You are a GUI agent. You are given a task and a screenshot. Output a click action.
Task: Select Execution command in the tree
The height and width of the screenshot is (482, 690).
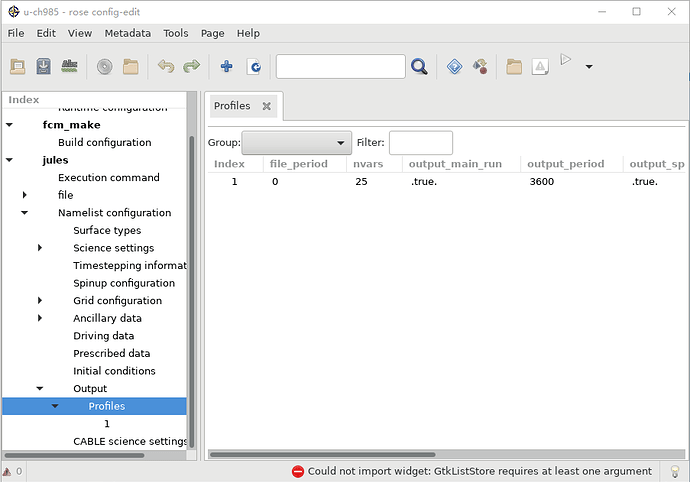point(109,178)
